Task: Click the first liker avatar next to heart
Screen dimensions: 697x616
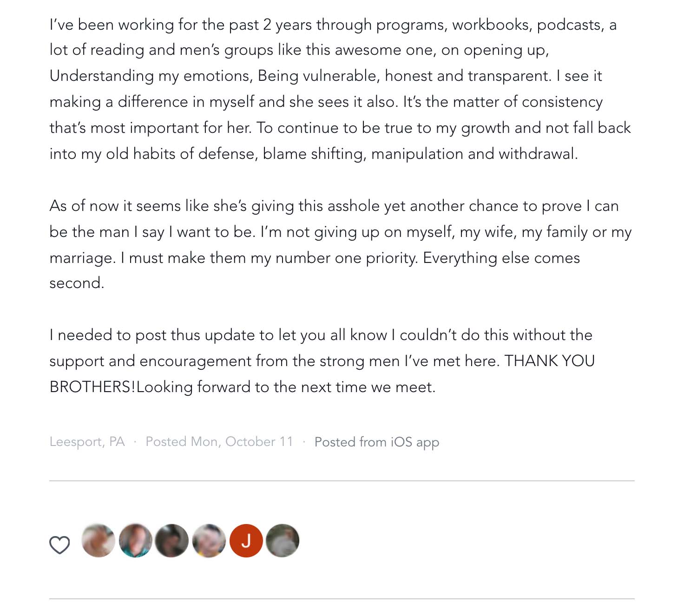Action: (98, 541)
